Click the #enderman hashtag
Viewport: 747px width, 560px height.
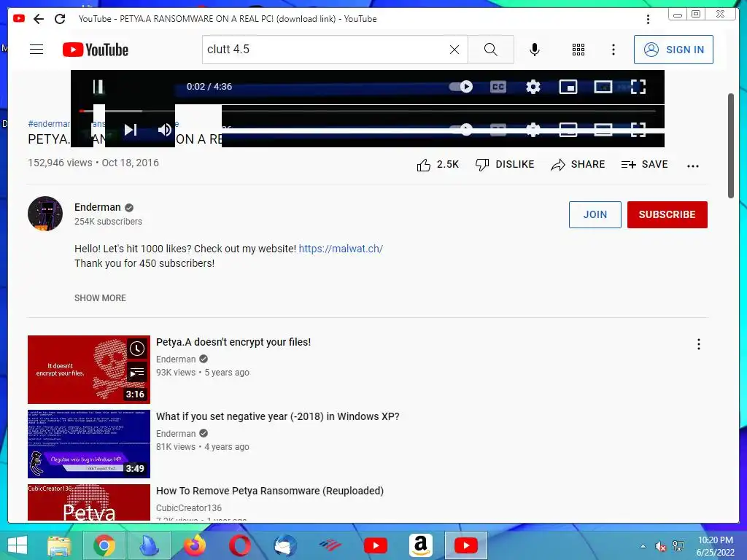click(49, 124)
